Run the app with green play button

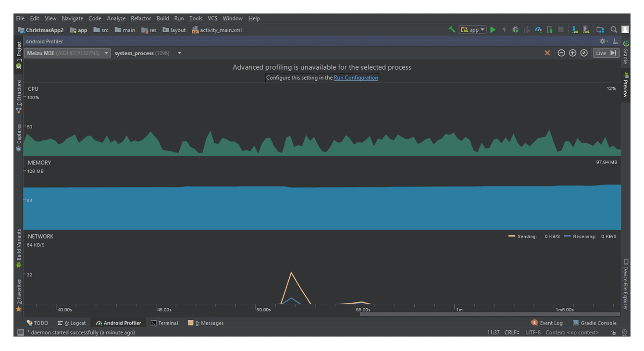[x=493, y=30]
